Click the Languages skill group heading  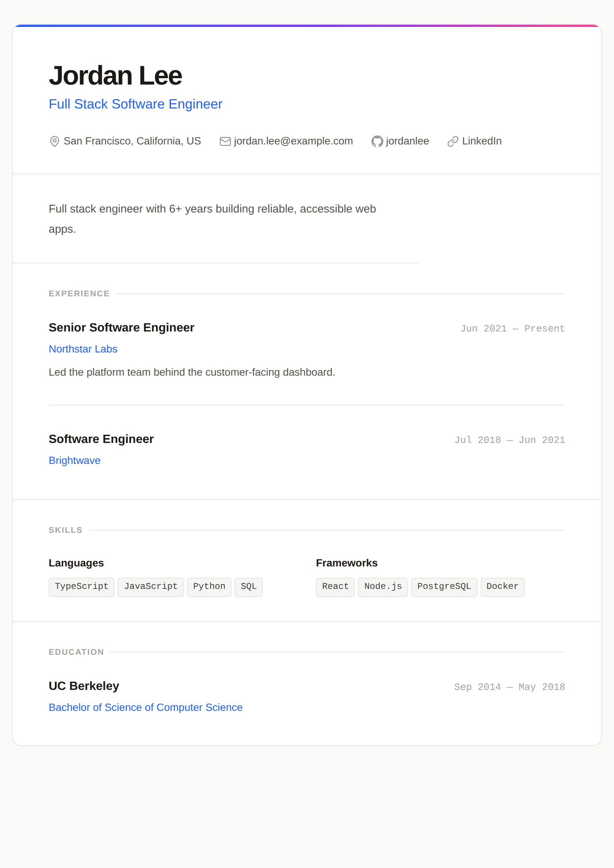(76, 563)
